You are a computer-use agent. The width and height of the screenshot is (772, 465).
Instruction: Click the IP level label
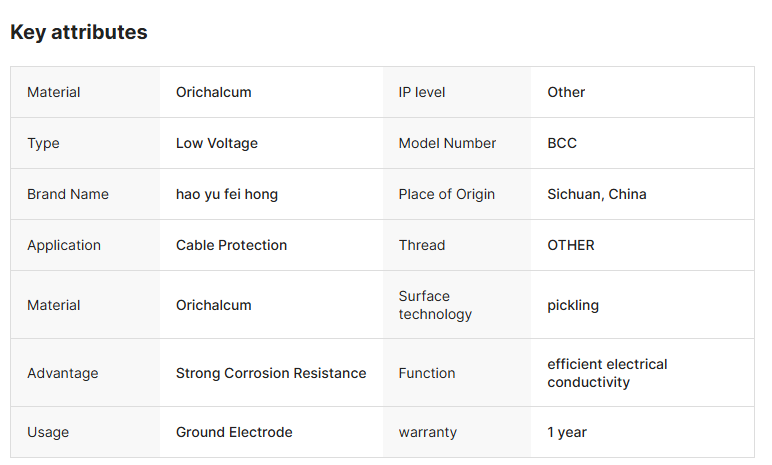click(x=421, y=92)
